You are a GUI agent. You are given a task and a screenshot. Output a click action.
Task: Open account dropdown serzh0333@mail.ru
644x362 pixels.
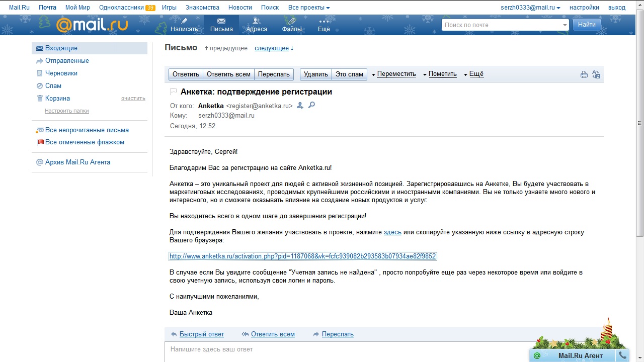[x=531, y=8]
